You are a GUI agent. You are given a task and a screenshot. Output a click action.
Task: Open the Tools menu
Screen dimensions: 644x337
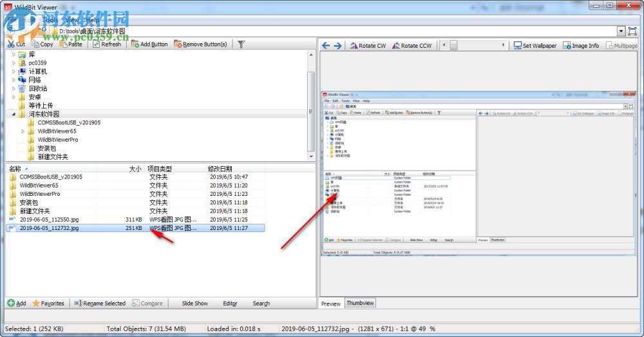50,19
